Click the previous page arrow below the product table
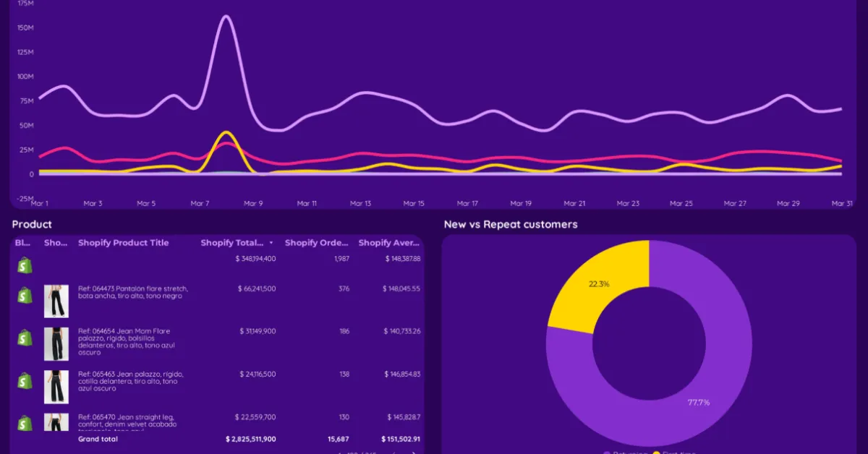The width and height of the screenshot is (868, 454). point(393,453)
